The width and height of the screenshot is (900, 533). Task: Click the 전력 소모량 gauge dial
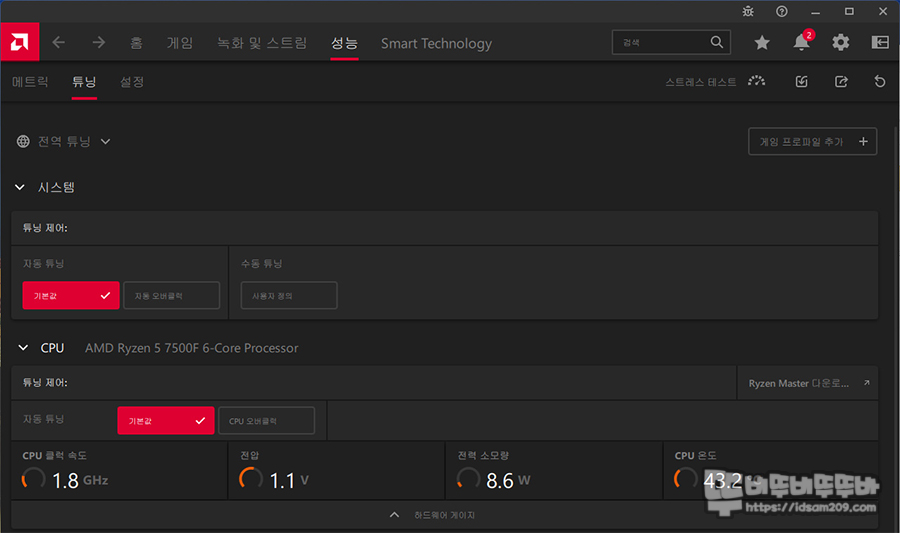468,478
